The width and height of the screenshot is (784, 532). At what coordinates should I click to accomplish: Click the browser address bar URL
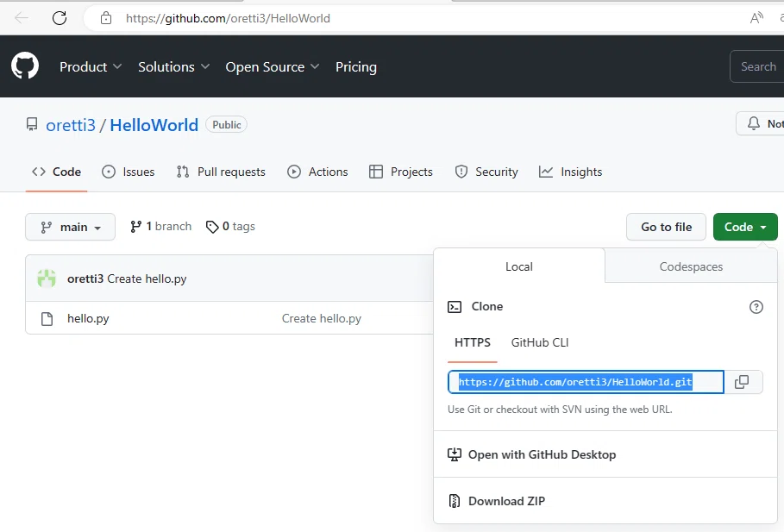coord(228,18)
